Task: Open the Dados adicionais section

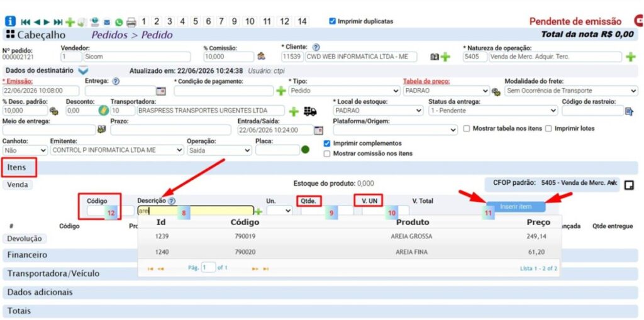Action: [x=320, y=292]
